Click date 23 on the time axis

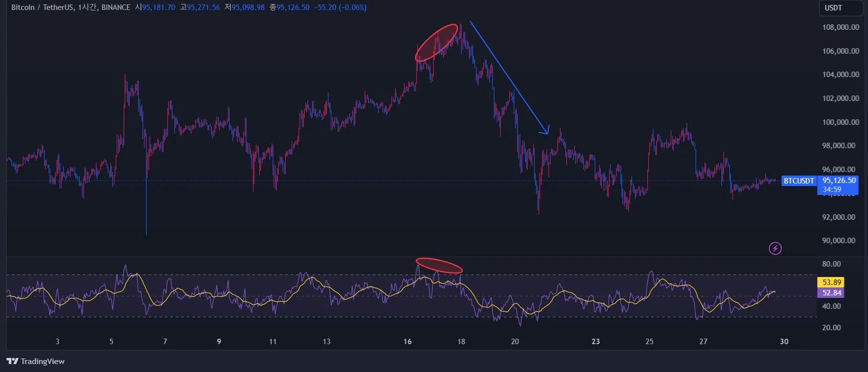tap(596, 342)
